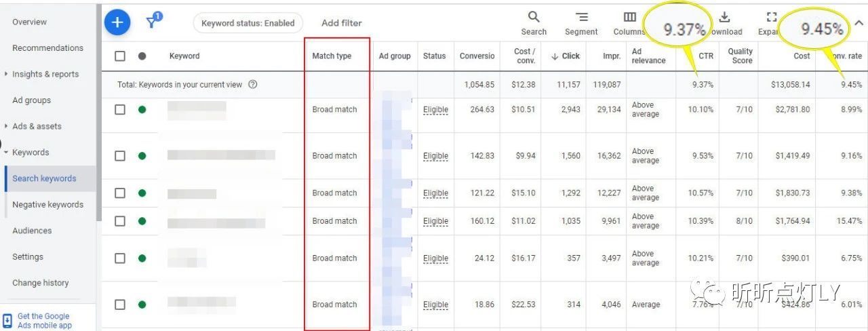Click the Average ad relevance cell
The image size is (868, 331).
[x=646, y=305]
